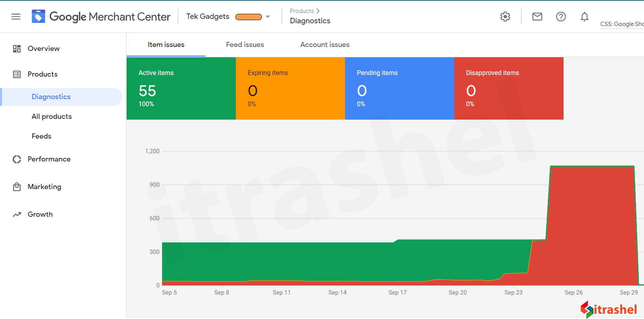The height and width of the screenshot is (319, 644).
Task: Open the notifications bell
Action: (x=584, y=17)
